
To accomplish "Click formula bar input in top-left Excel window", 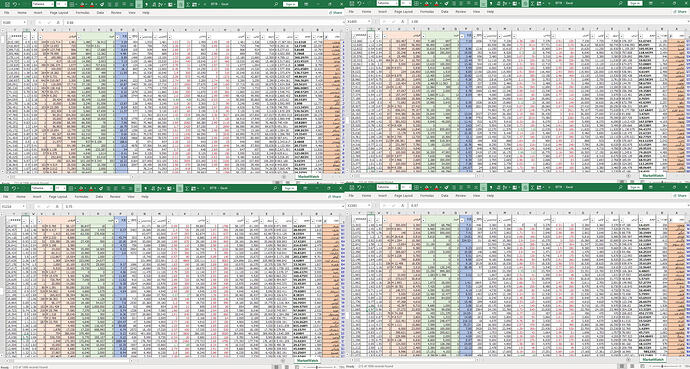I will (x=202, y=22).
